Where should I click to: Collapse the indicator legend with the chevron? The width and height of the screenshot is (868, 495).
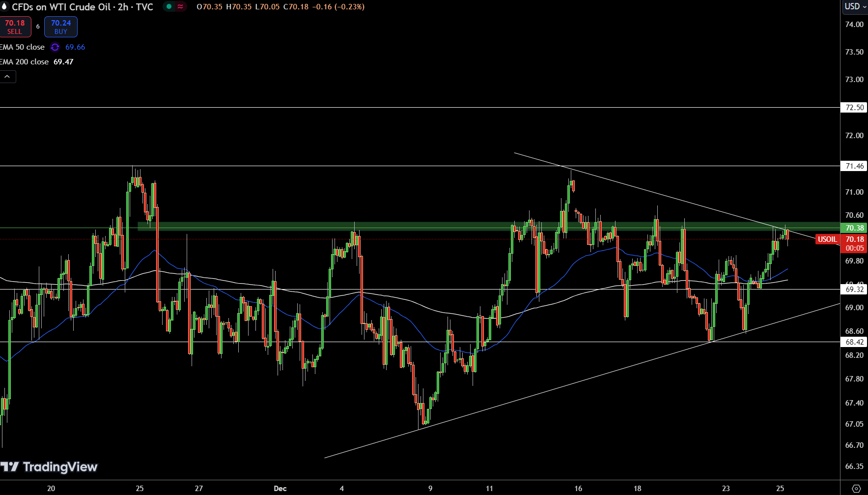click(7, 77)
